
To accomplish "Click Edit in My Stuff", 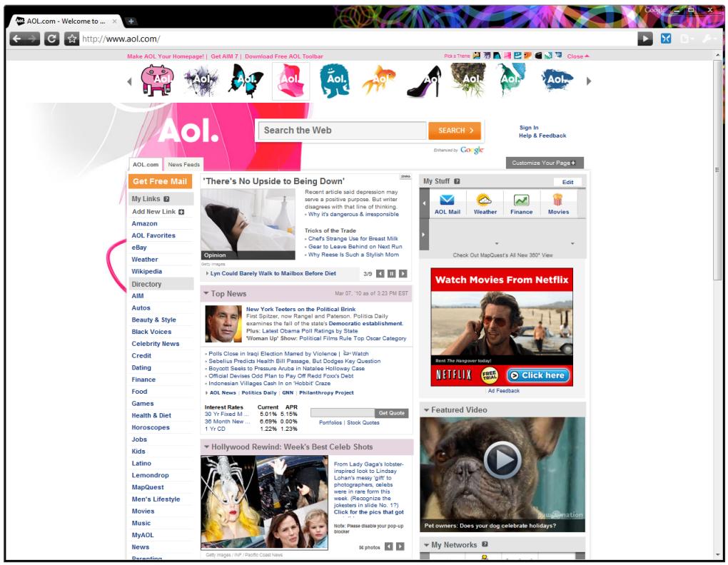I will (568, 183).
